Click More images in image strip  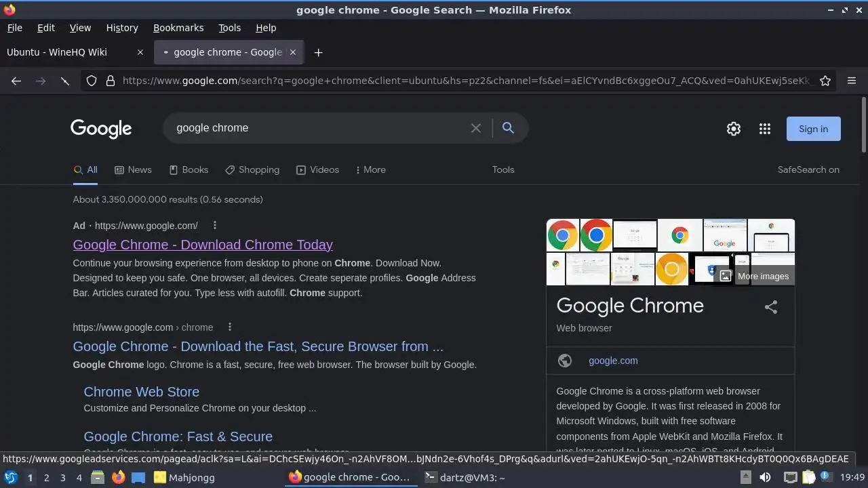[755, 276]
